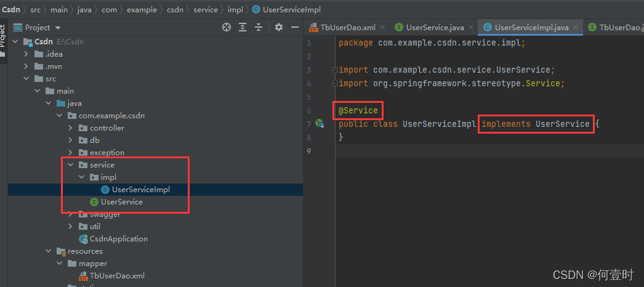Click the resources folder icon

61,251
